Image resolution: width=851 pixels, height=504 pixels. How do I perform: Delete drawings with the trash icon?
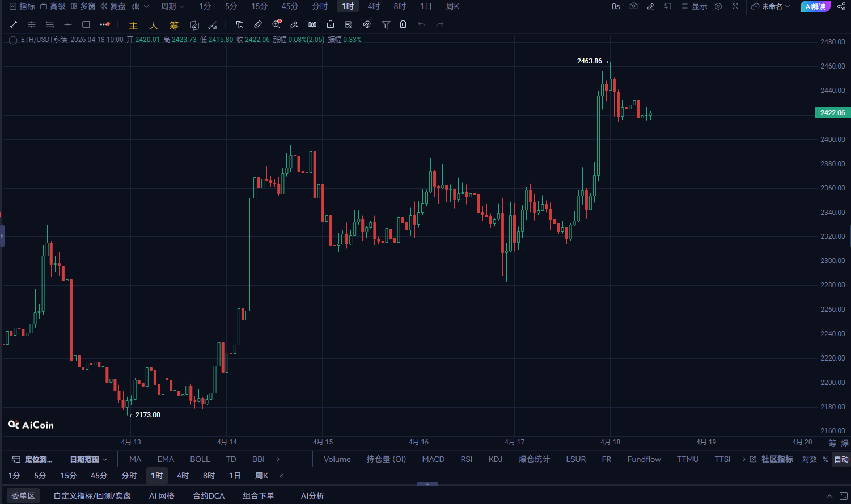point(403,24)
